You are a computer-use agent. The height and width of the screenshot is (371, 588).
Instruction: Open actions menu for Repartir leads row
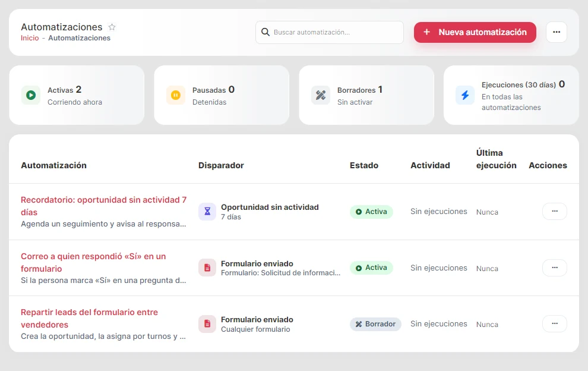[555, 323]
